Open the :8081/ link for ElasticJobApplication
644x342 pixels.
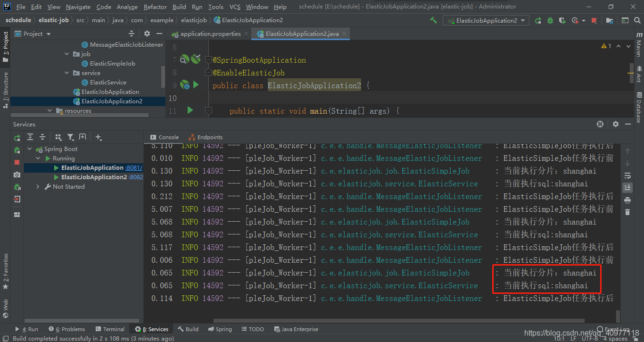pyautogui.click(x=134, y=168)
